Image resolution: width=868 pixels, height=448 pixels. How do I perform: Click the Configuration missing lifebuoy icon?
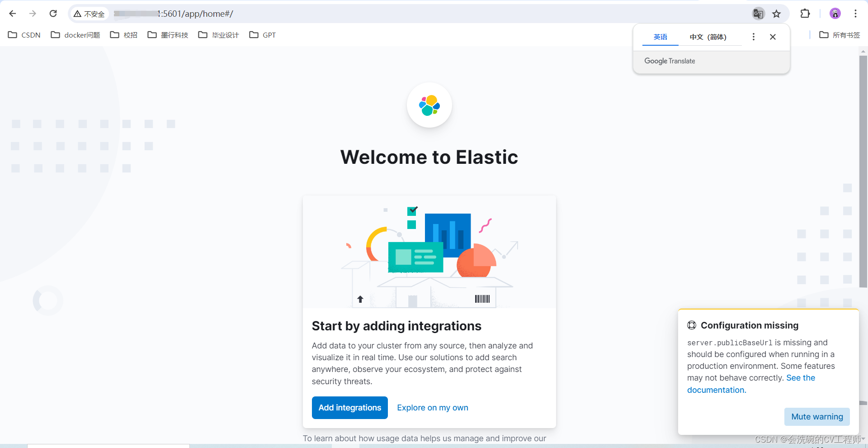(692, 325)
